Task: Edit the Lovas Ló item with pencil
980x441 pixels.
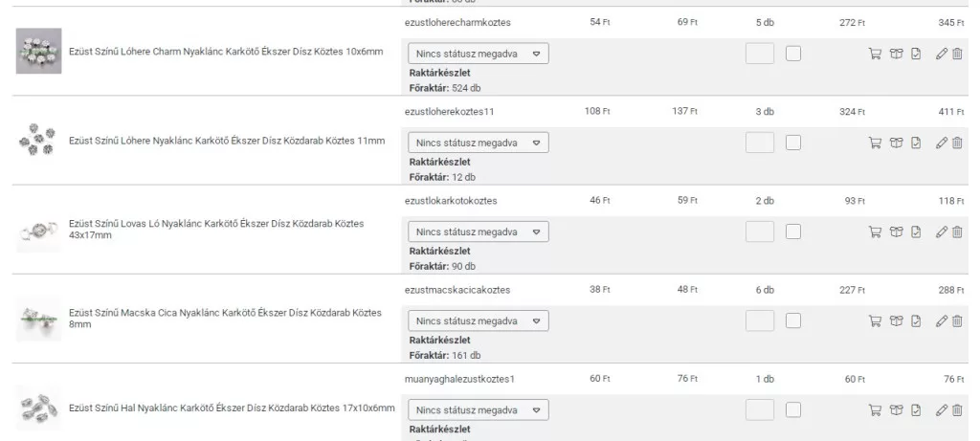Action: tap(942, 232)
